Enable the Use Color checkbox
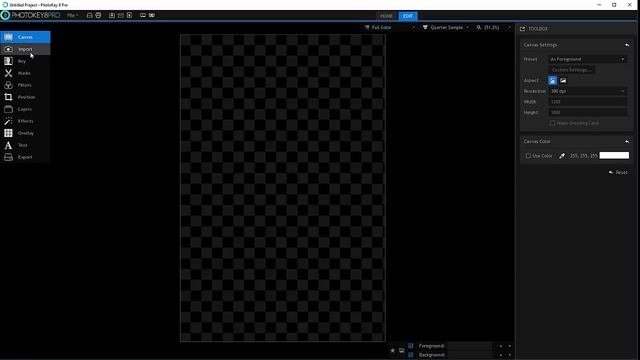 tap(528, 156)
